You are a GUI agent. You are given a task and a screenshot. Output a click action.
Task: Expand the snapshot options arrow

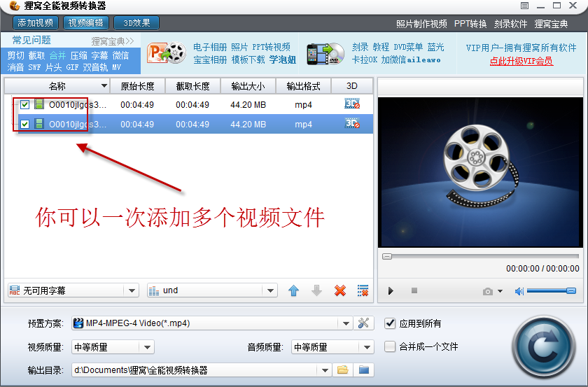pos(500,291)
